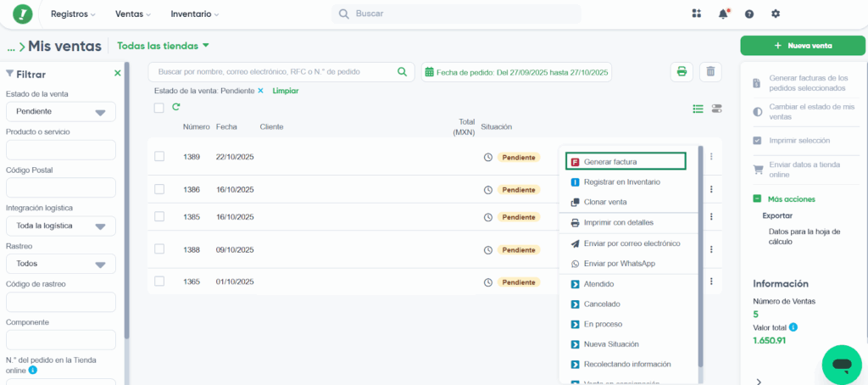Open the Integración logística dropdown
Image resolution: width=868 pixels, height=385 pixels.
tap(60, 226)
